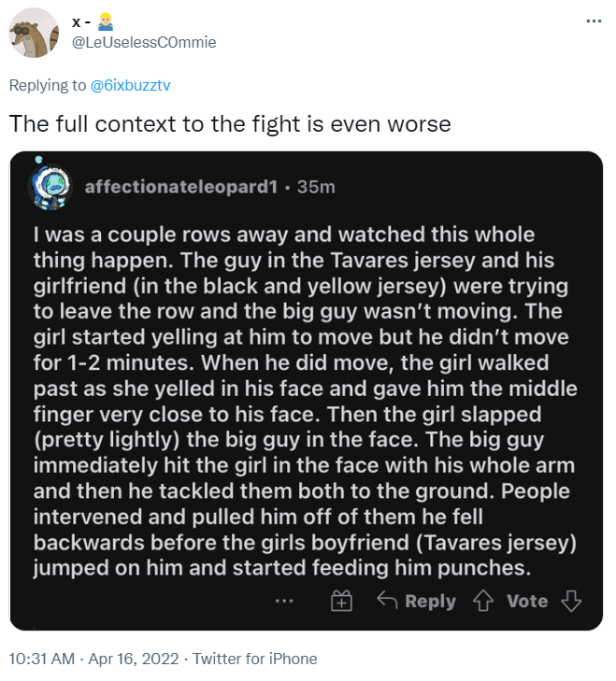616x681 pixels.
Task: Click the reply arrow icon on the comment
Action: pyautogui.click(x=387, y=601)
